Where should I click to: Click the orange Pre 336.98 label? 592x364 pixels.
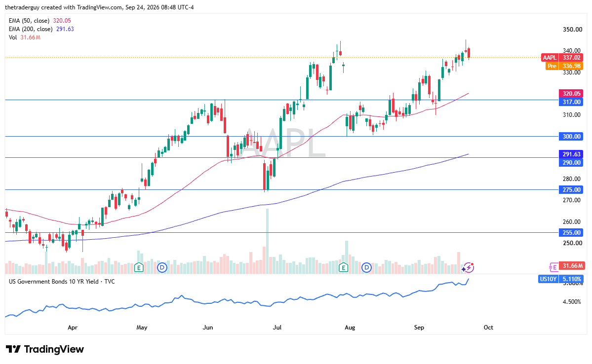[x=564, y=66]
